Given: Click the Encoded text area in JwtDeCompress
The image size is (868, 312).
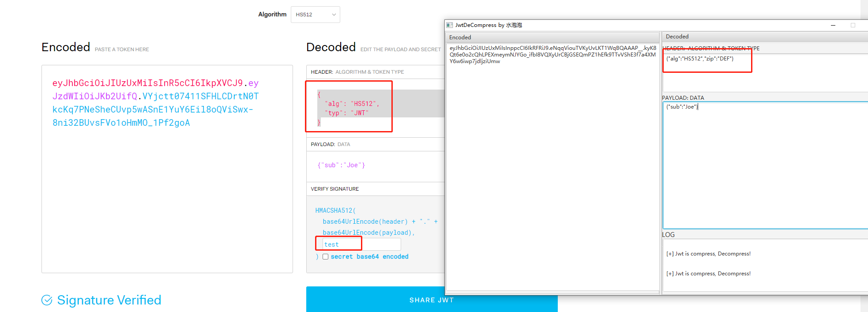Looking at the screenshot, I should 552,167.
